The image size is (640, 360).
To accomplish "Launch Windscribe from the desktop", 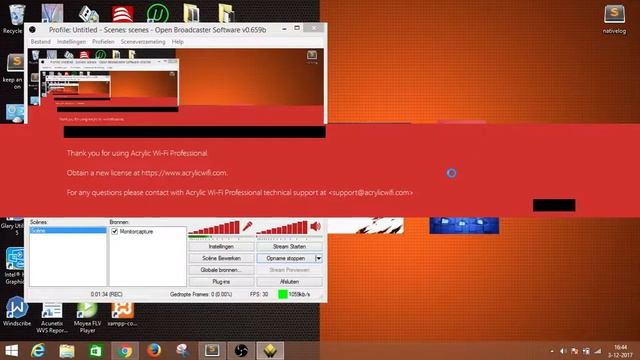I will pos(16,311).
